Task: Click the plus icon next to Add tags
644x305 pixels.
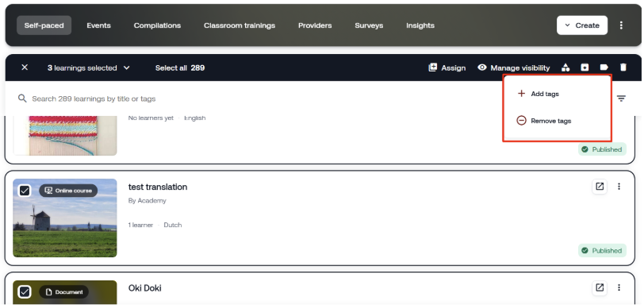Action: coord(521,94)
